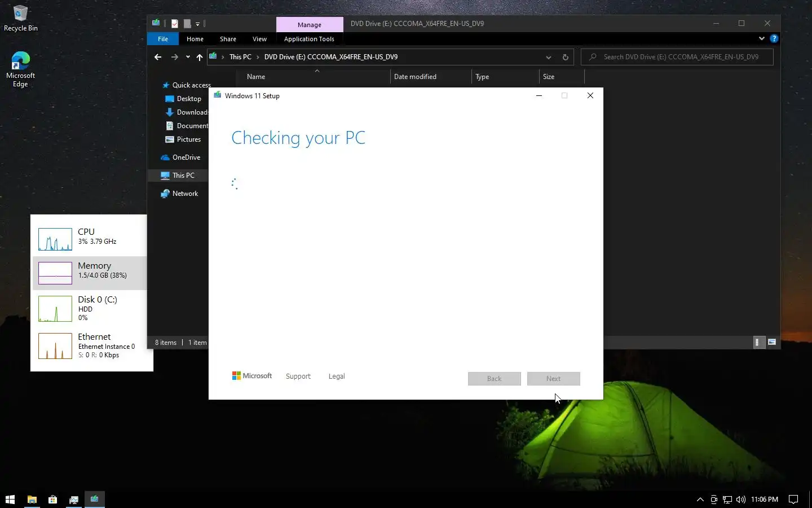The height and width of the screenshot is (508, 812).
Task: Click the Microsoft logo in Setup
Action: coord(252,376)
